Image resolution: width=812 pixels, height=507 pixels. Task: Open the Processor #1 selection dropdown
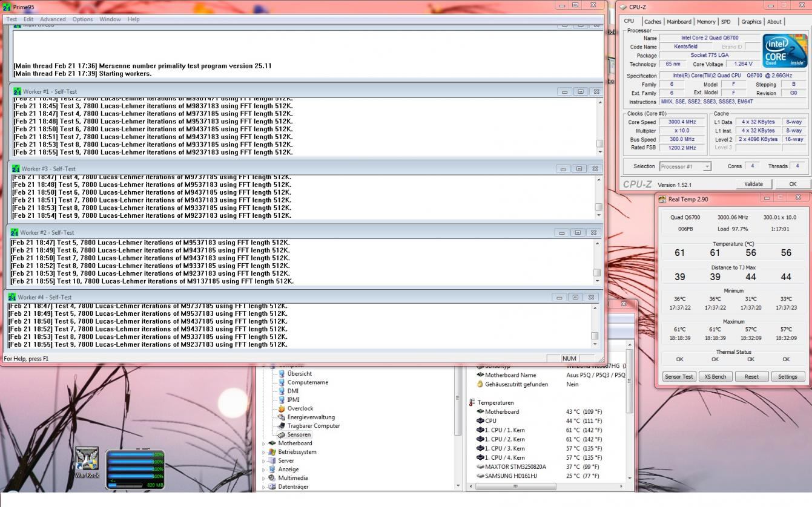[685, 166]
